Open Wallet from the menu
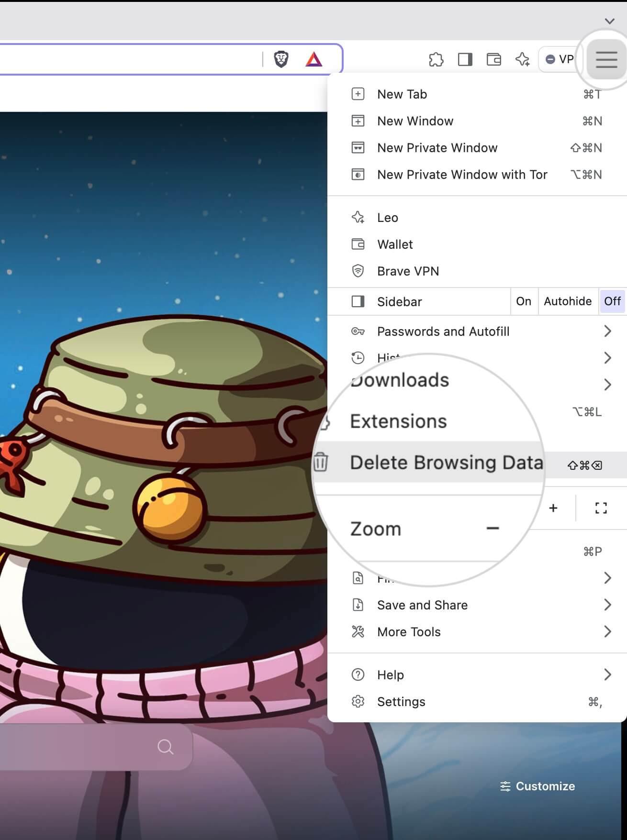Screen dimensions: 627x840 tap(477, 244)
